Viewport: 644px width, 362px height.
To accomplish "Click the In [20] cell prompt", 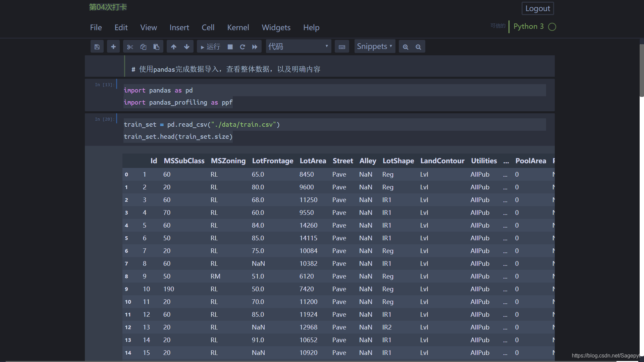I will pyautogui.click(x=104, y=119).
